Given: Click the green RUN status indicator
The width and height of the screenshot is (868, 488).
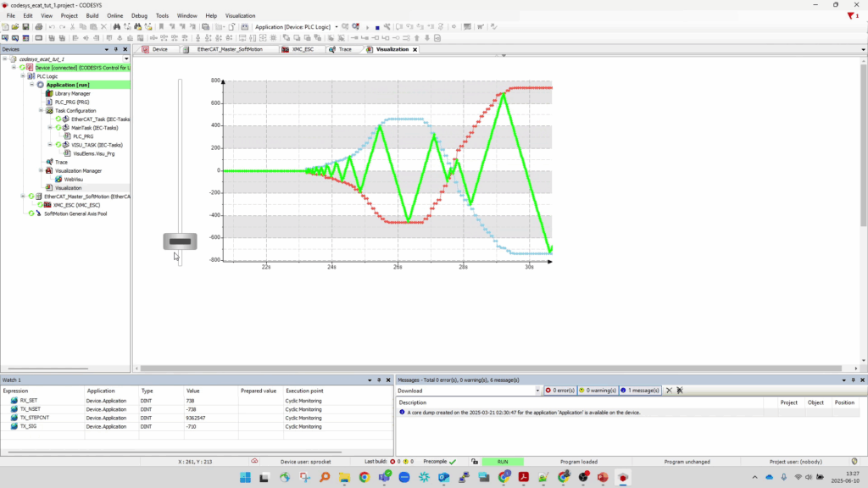Looking at the screenshot, I should (x=503, y=462).
